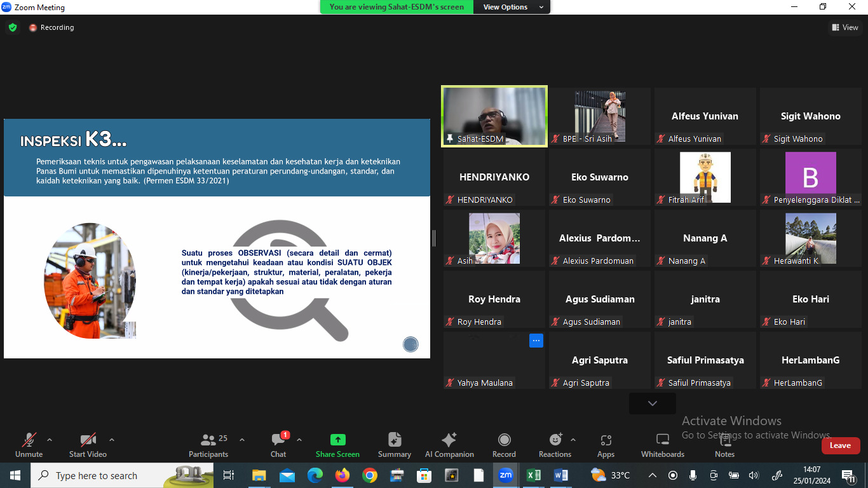Open the Chat panel

(x=278, y=445)
